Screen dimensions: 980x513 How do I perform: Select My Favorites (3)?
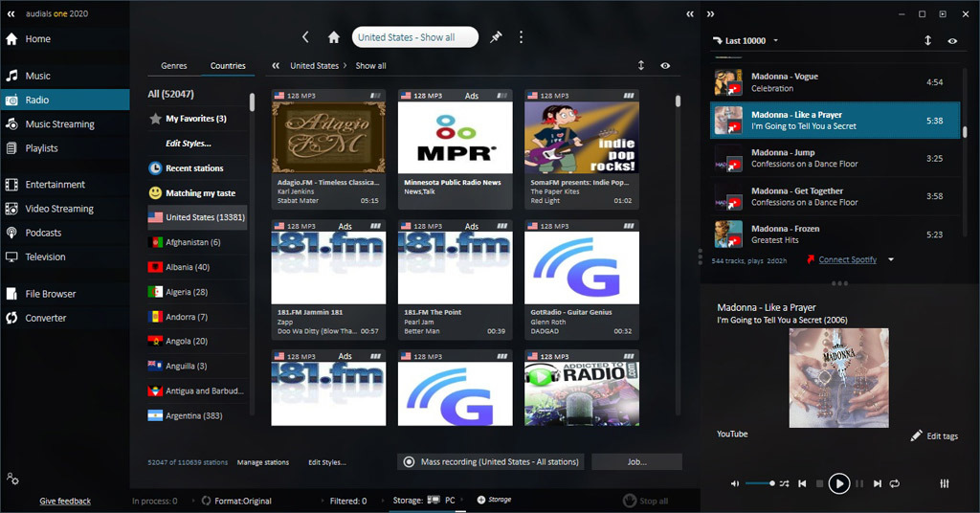[x=197, y=119]
